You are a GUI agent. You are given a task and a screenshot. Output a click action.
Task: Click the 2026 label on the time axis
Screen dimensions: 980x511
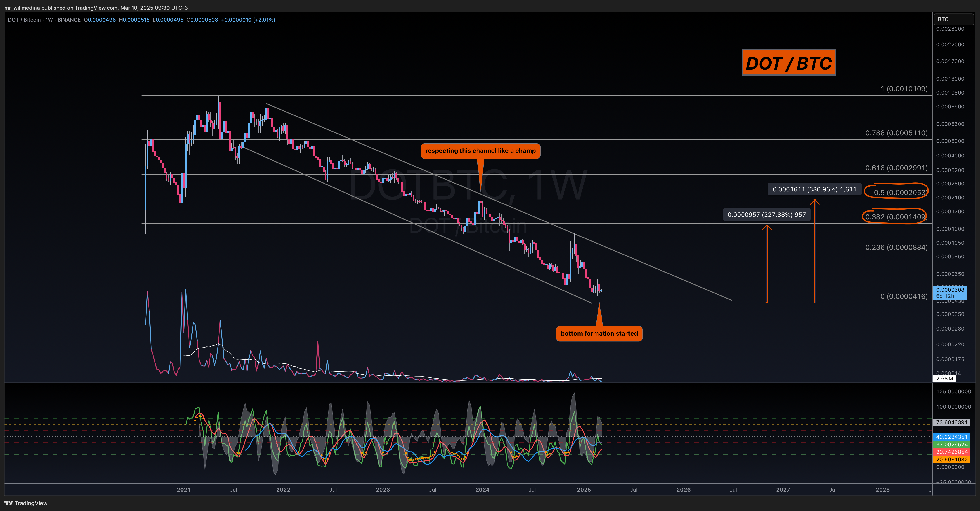[684, 490]
